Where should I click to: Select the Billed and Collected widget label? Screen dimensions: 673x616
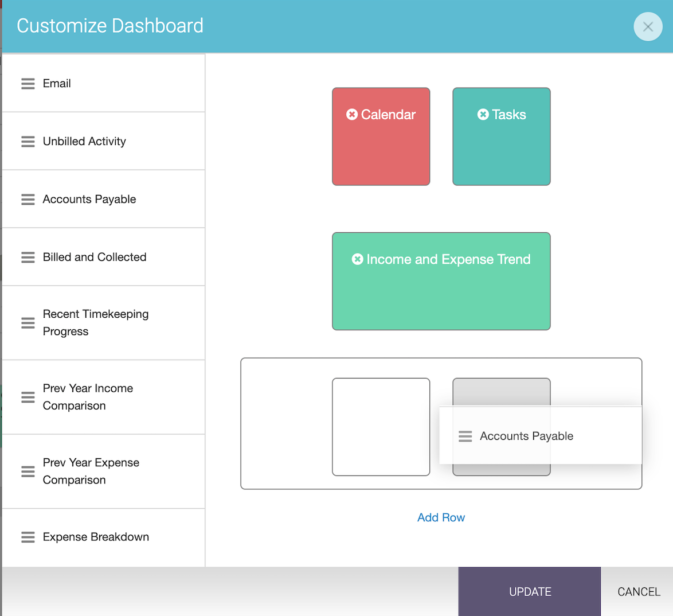[95, 257]
